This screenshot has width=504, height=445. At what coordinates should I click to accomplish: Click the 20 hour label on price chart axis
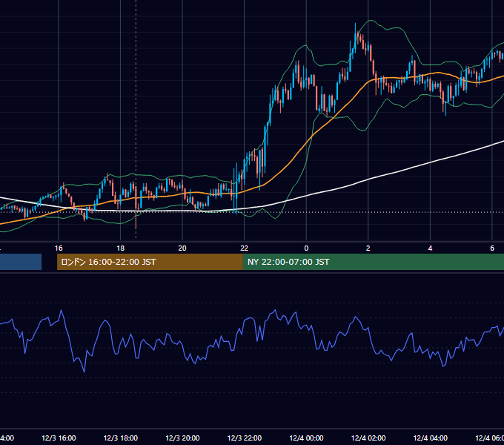182,248
